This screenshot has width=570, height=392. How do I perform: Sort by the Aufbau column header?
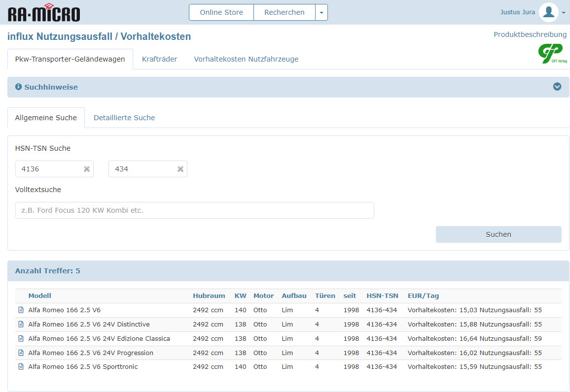(294, 296)
